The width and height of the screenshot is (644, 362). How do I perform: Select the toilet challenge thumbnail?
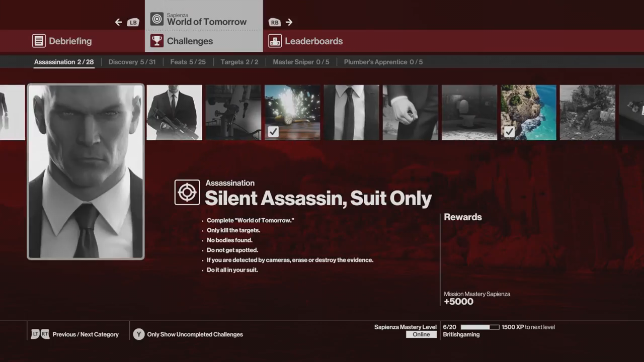[469, 112]
